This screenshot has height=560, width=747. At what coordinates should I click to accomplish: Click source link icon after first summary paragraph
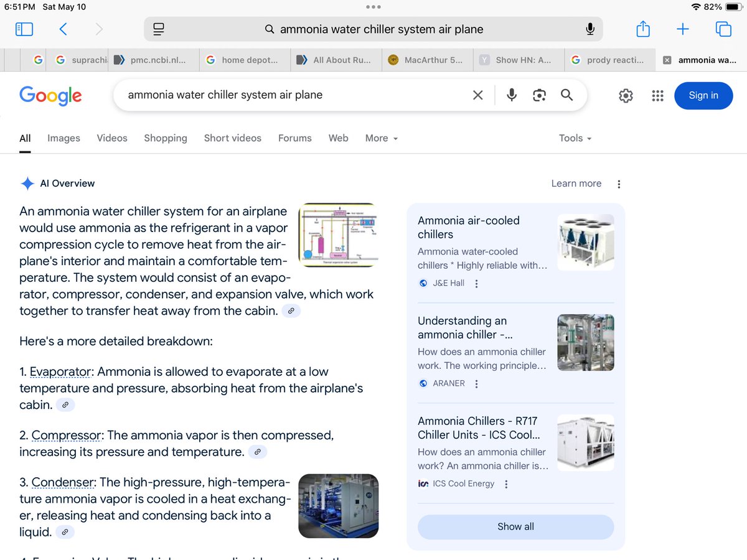tap(291, 310)
